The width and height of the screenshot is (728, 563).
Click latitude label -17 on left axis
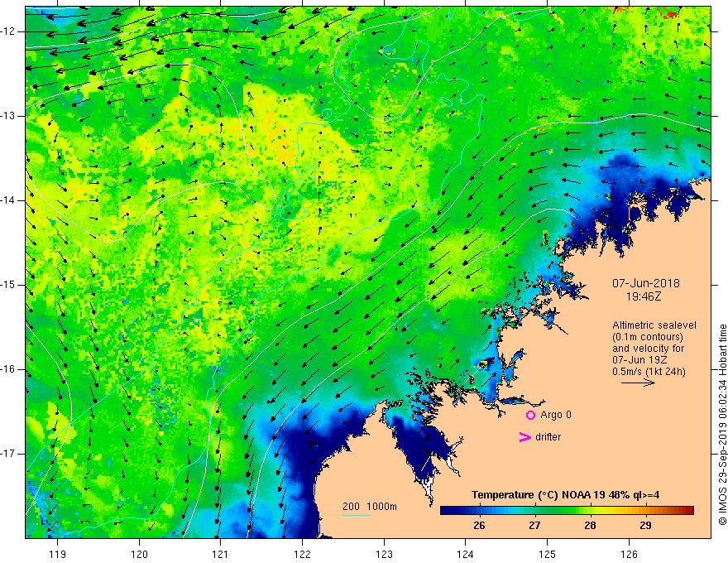point(8,454)
